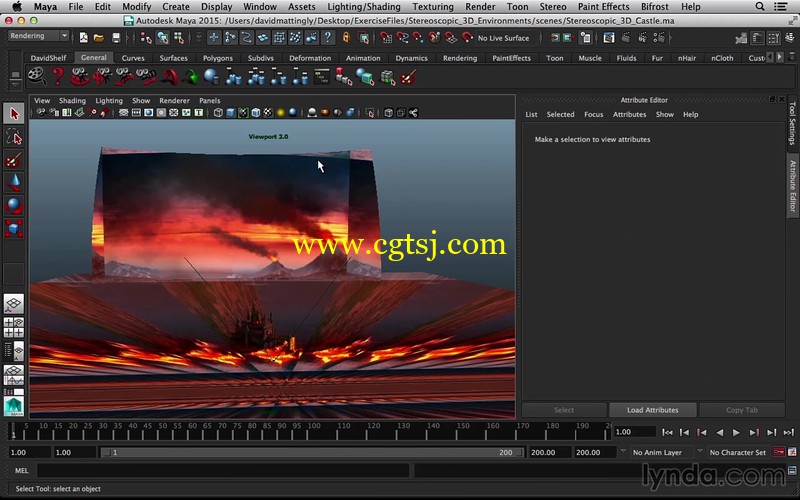Image resolution: width=800 pixels, height=500 pixels.
Task: Click shelf tabs right arrow
Action: point(779,58)
